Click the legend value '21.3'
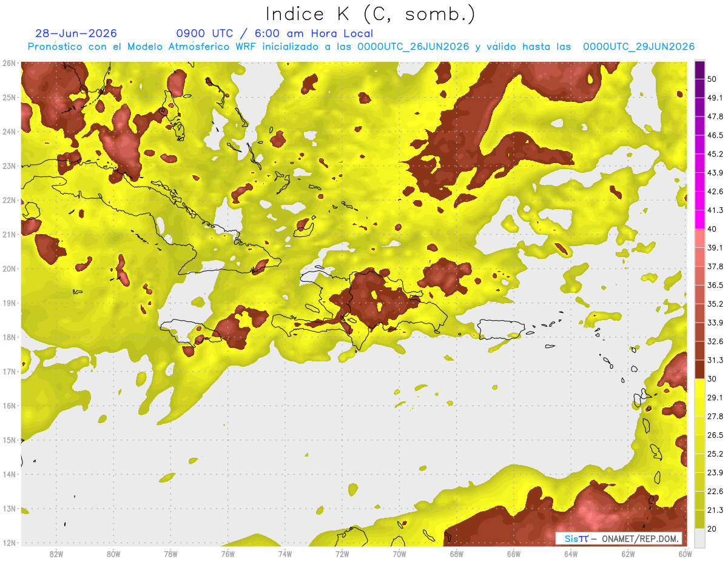The width and height of the screenshot is (728, 562). coord(715,510)
